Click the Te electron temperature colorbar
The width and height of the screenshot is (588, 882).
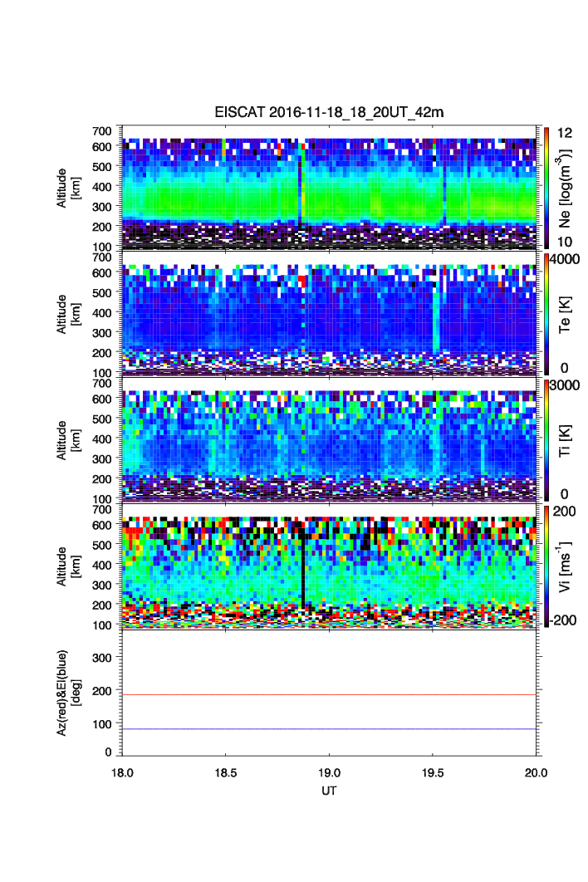546,314
